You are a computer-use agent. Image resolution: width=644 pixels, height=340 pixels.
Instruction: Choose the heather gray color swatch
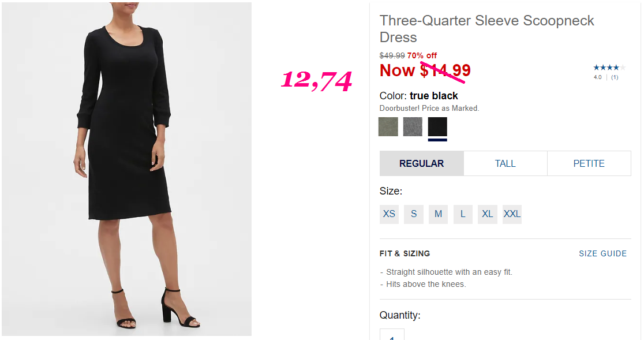click(413, 126)
